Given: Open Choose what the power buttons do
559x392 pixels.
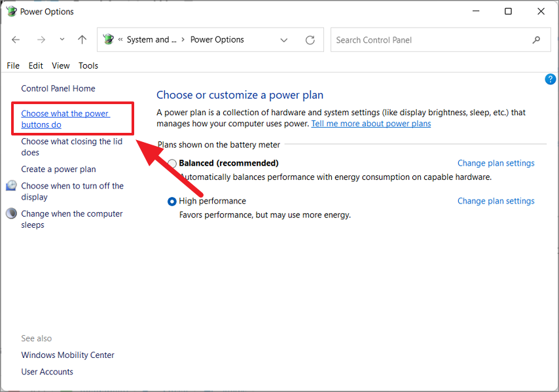Looking at the screenshot, I should pyautogui.click(x=65, y=119).
